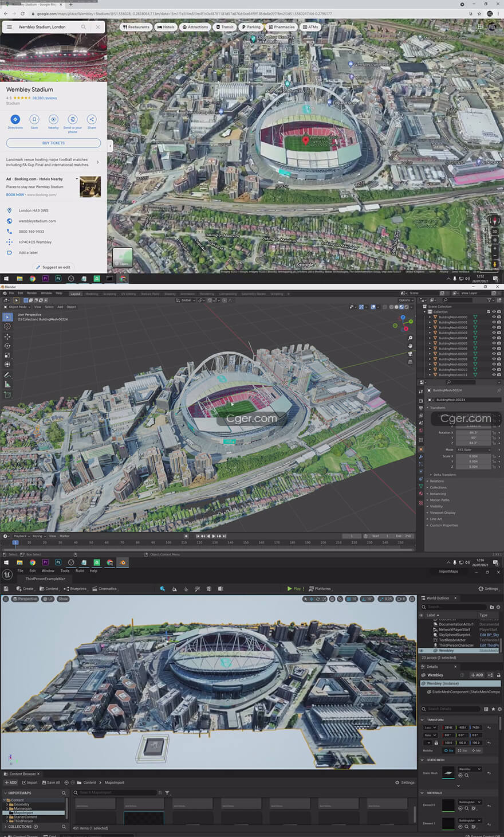Image resolution: width=504 pixels, height=837 pixels.
Task: Open the Platforms dropdown in Unreal
Action: click(x=320, y=589)
